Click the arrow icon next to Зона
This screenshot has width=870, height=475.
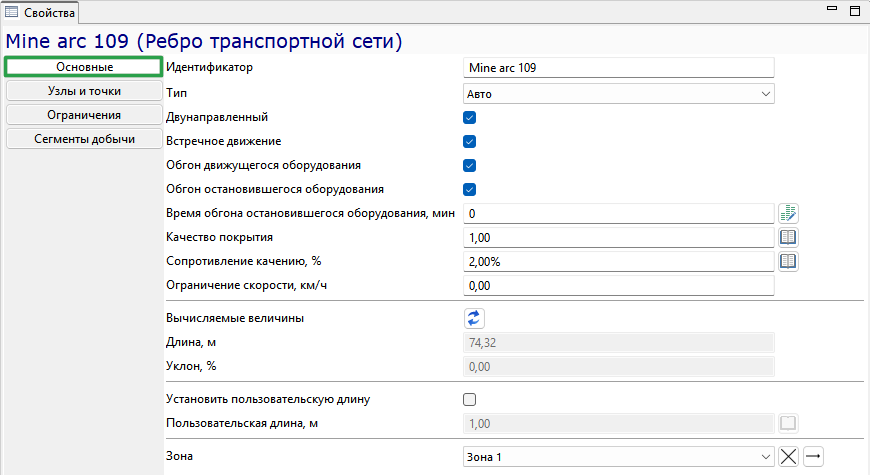tap(813, 457)
